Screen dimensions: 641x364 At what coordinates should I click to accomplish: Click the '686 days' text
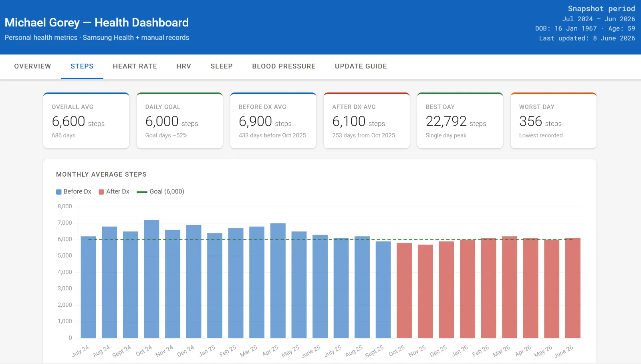[64, 135]
